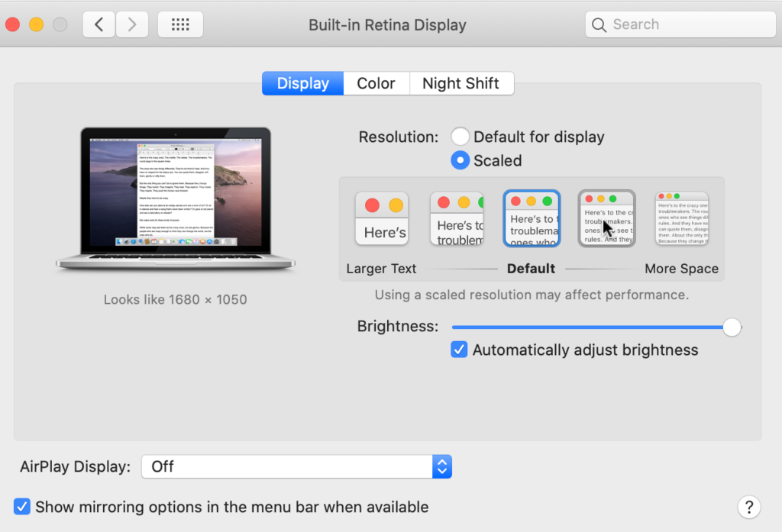Select the Default resolution preset
Screen dimensions: 782x532
pyautogui.click(x=532, y=218)
